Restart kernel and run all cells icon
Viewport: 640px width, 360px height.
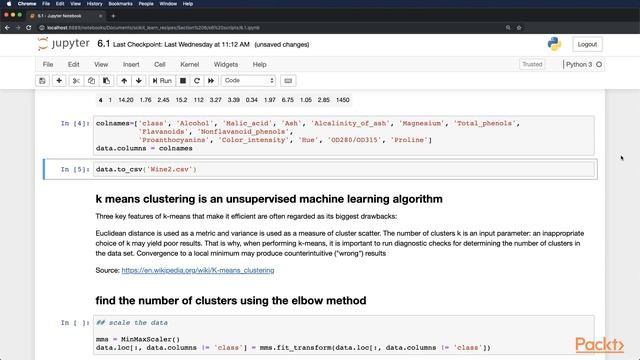[x=211, y=81]
